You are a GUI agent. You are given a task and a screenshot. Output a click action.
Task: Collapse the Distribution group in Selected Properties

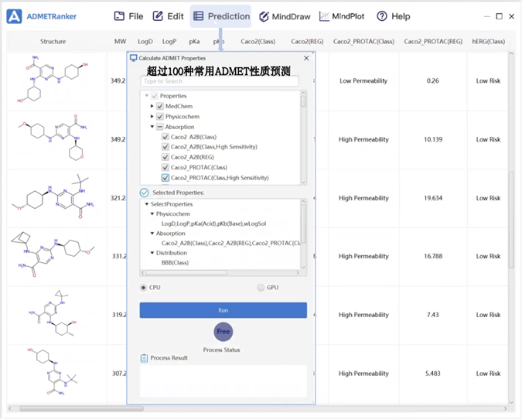pyautogui.click(x=152, y=253)
